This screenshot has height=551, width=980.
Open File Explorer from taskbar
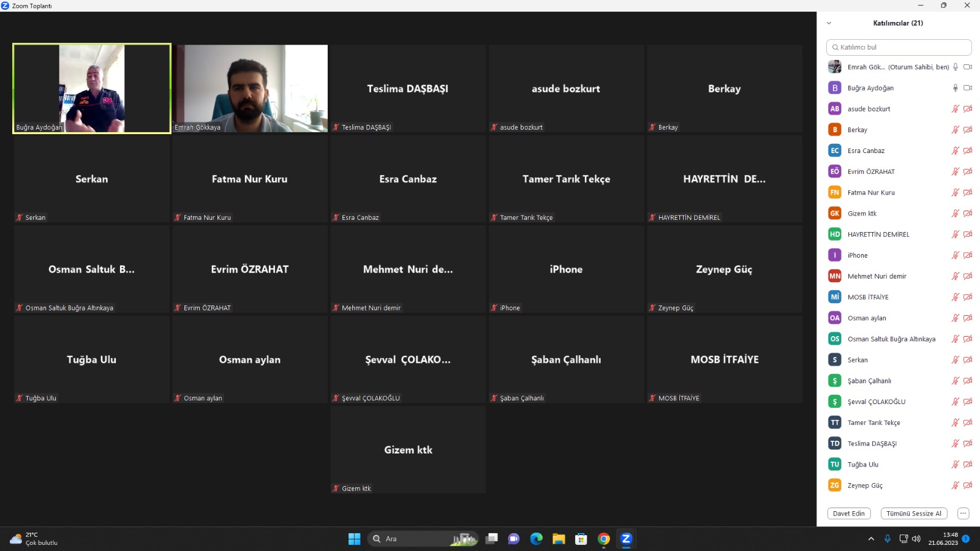(559, 539)
